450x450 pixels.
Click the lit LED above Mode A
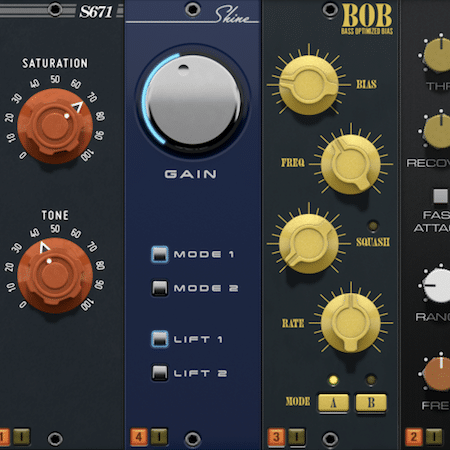(x=333, y=380)
